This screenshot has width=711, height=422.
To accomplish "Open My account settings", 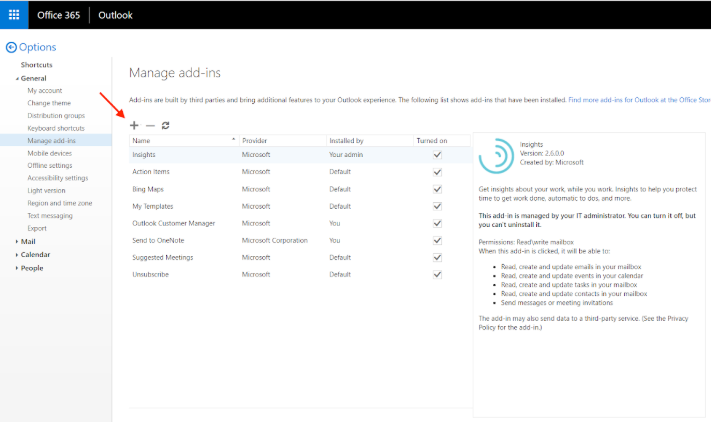I will (44, 91).
